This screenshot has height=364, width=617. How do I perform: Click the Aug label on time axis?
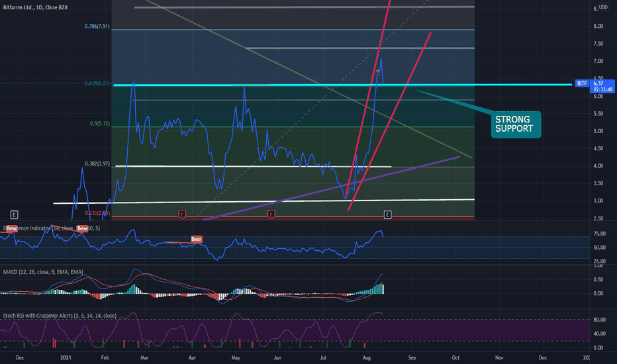(x=367, y=357)
